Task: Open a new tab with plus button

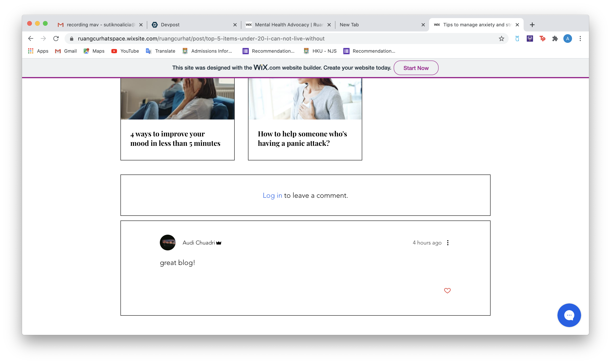Action: coord(532,25)
